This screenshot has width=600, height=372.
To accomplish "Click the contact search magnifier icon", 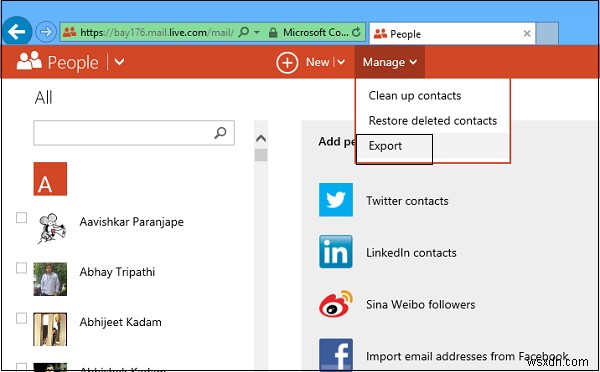I will (x=220, y=133).
